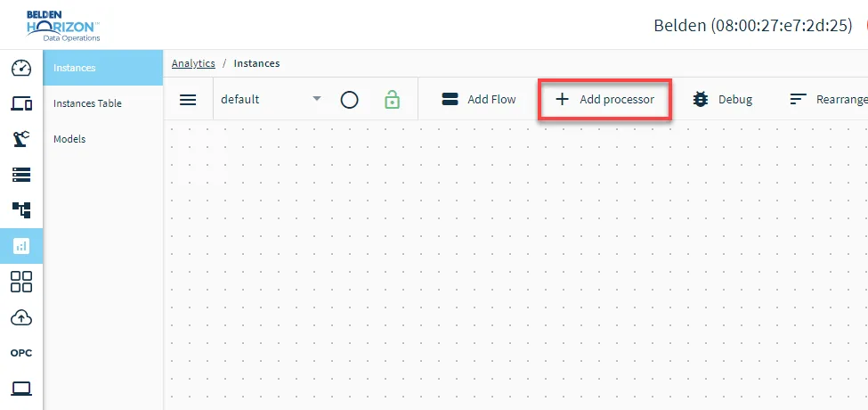Open the devices icon in sidebar
868x410 pixels.
[x=21, y=103]
